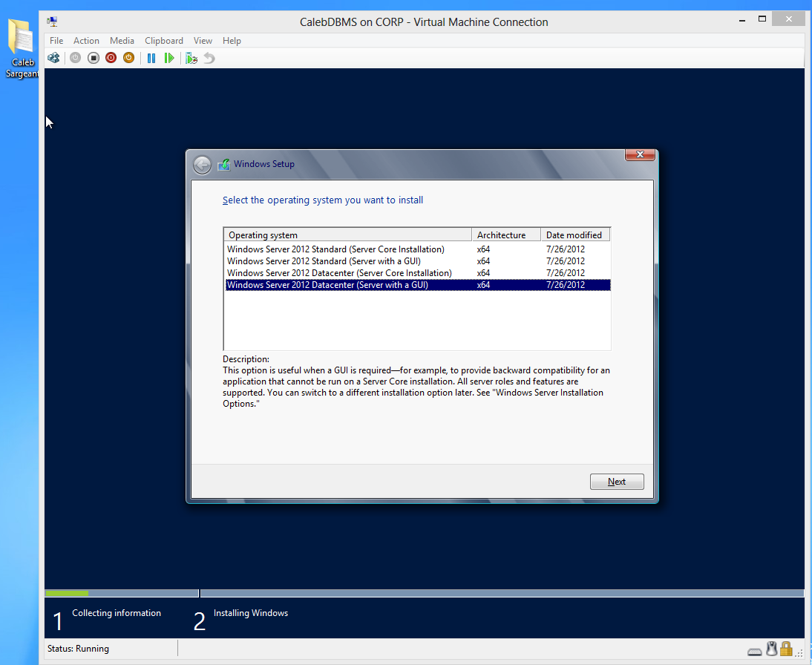Click the Installing Windows step label
This screenshot has width=812, height=665.
pyautogui.click(x=251, y=613)
